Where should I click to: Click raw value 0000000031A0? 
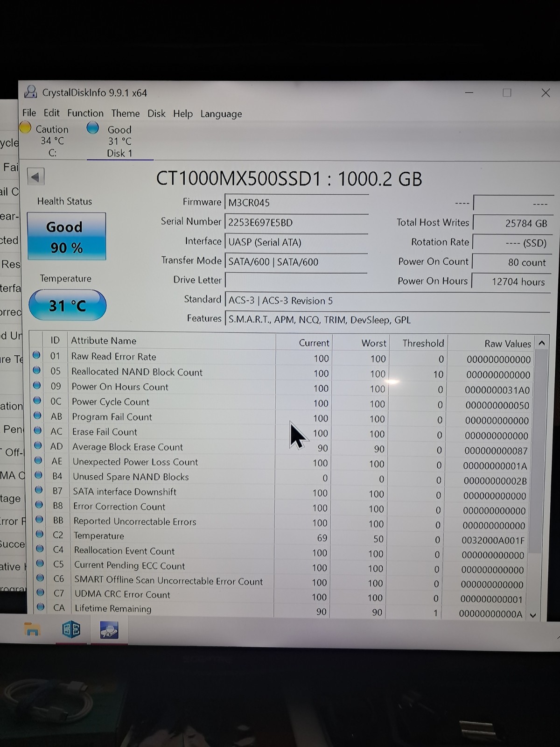pyautogui.click(x=497, y=390)
